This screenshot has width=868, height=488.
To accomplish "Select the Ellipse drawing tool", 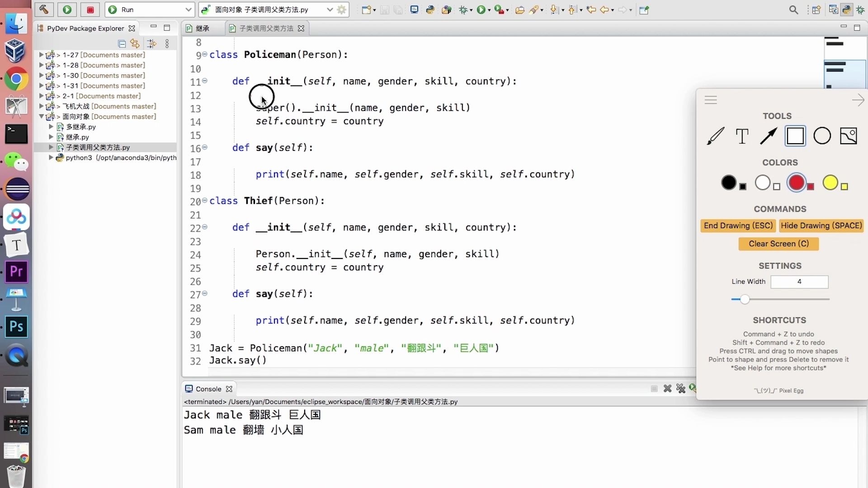I will click(x=821, y=136).
